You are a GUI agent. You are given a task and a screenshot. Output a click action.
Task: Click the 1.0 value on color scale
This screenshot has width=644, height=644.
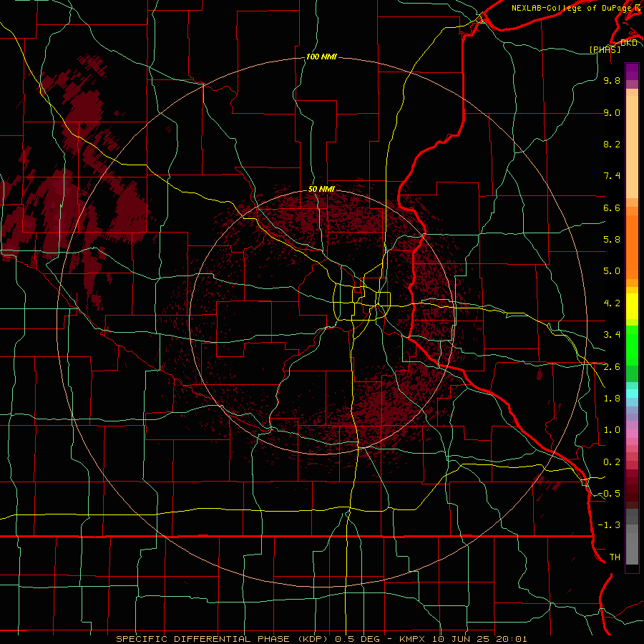pyautogui.click(x=612, y=430)
